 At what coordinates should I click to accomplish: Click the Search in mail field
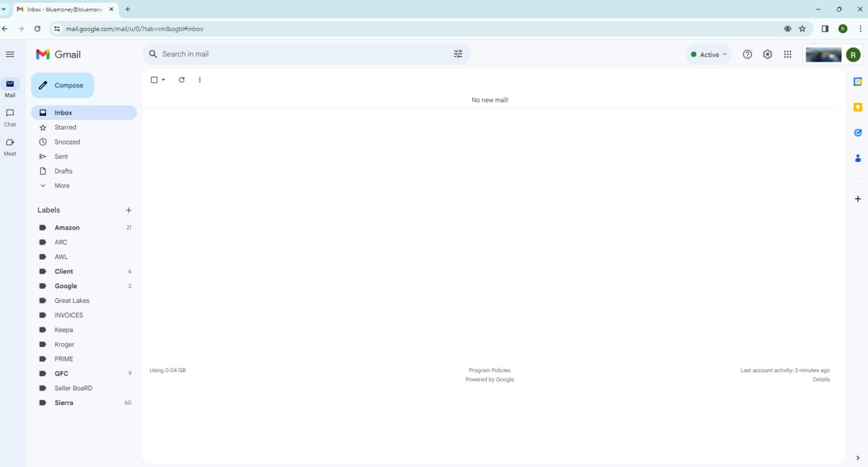[x=305, y=54]
